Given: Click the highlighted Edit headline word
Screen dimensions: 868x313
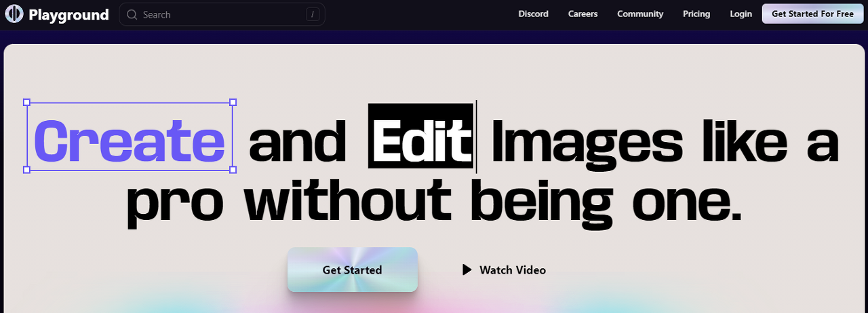Looking at the screenshot, I should pyautogui.click(x=421, y=136).
